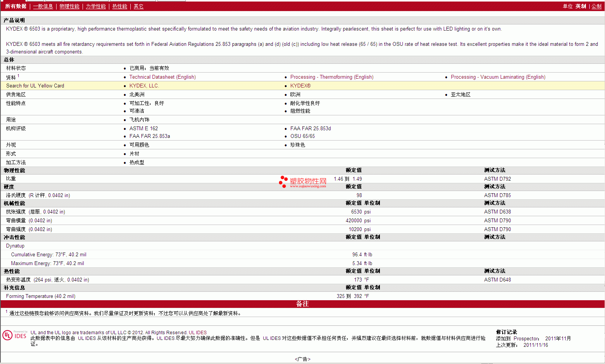
Task: Open the 一般信息 tab
Action: [x=43, y=6]
